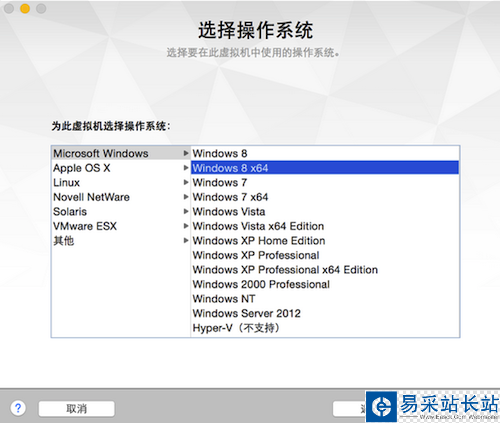The width and height of the screenshot is (500, 423).
Task: Choose Windows Vista x64 Edition
Action: click(325, 226)
